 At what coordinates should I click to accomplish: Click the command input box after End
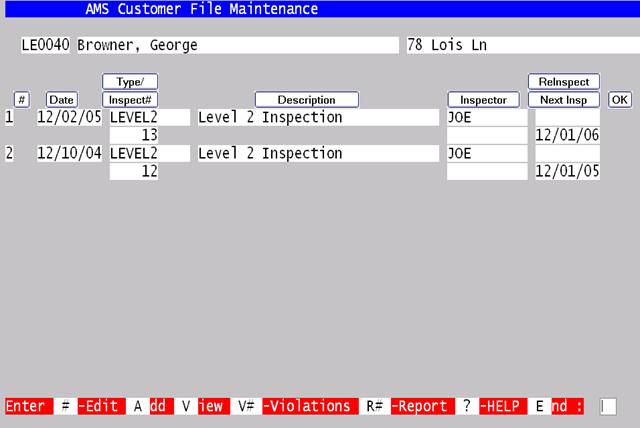coord(608,406)
